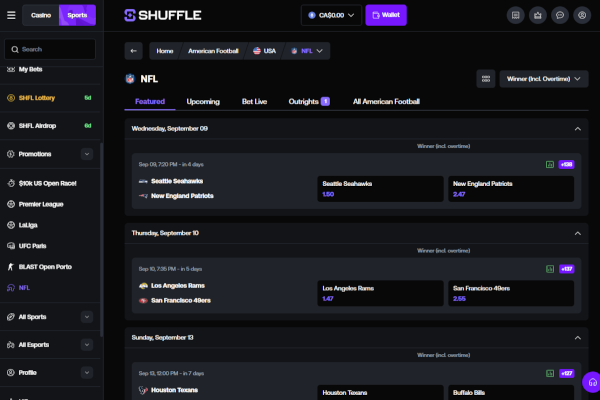600x400 pixels.
Task: Open live support headset button
Action: (592, 382)
